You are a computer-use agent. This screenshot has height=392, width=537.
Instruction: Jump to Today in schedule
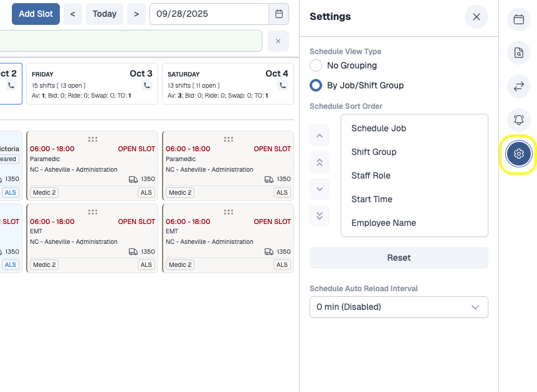coord(104,14)
